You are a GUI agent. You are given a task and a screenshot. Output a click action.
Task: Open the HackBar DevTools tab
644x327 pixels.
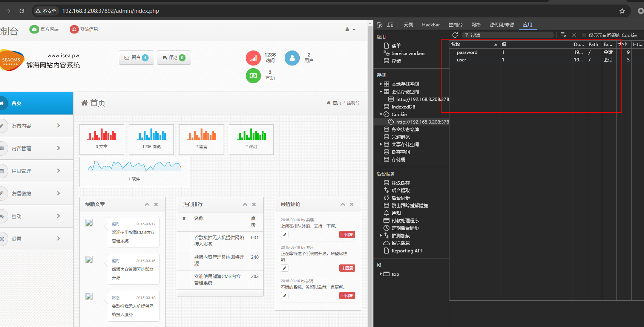tap(431, 25)
